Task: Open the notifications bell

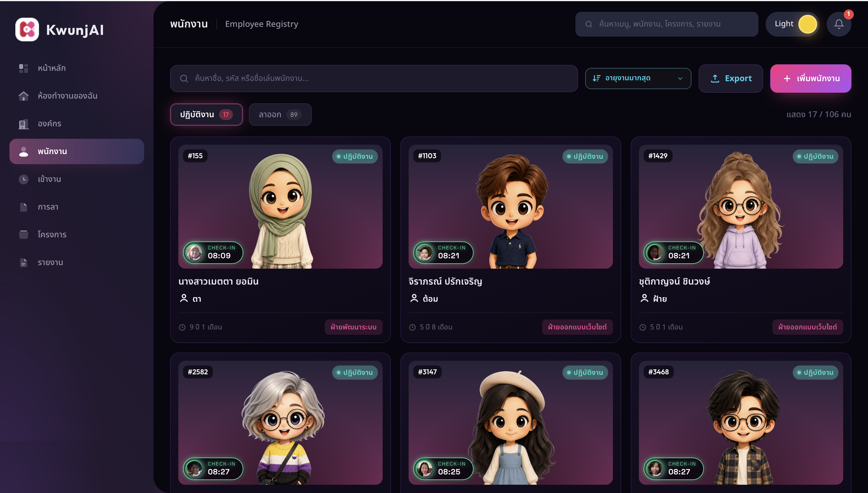Action: coord(838,24)
